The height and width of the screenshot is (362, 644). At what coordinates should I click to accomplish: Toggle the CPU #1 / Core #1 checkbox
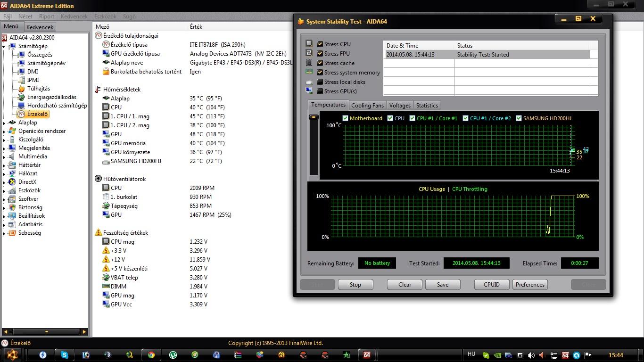pyautogui.click(x=413, y=118)
